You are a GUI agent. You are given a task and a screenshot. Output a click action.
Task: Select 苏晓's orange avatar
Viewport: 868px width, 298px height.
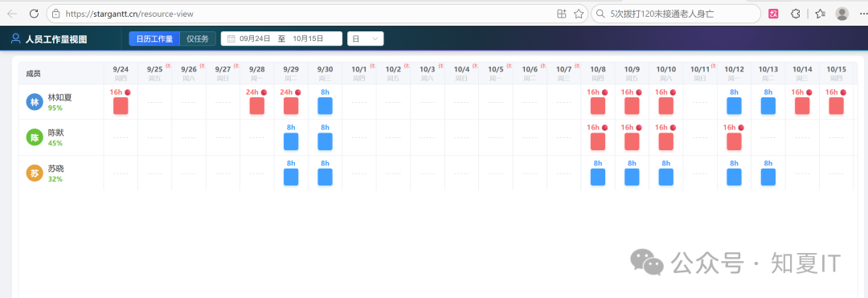tap(35, 173)
